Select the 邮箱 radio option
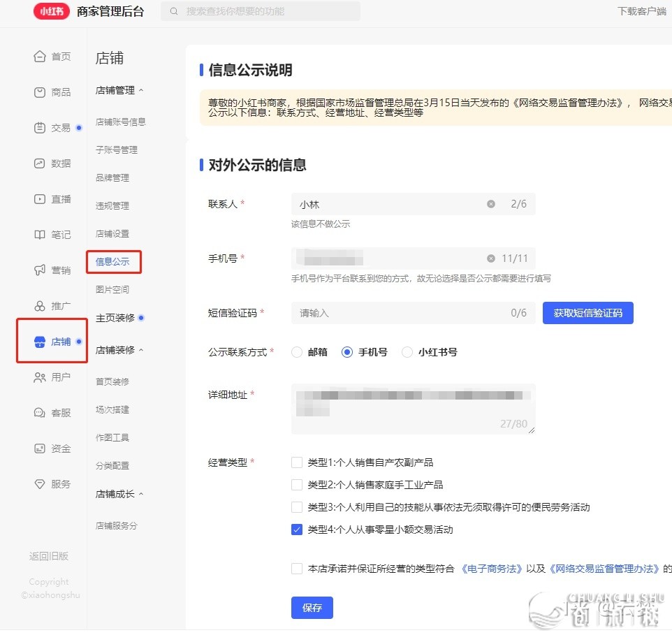The image size is (672, 635). click(296, 352)
